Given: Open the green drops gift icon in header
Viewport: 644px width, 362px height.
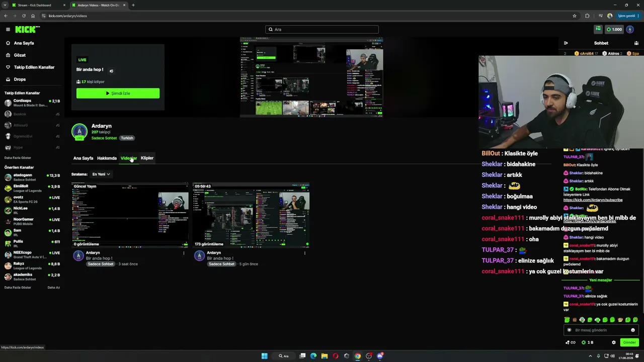Looking at the screenshot, I should pyautogui.click(x=598, y=29).
